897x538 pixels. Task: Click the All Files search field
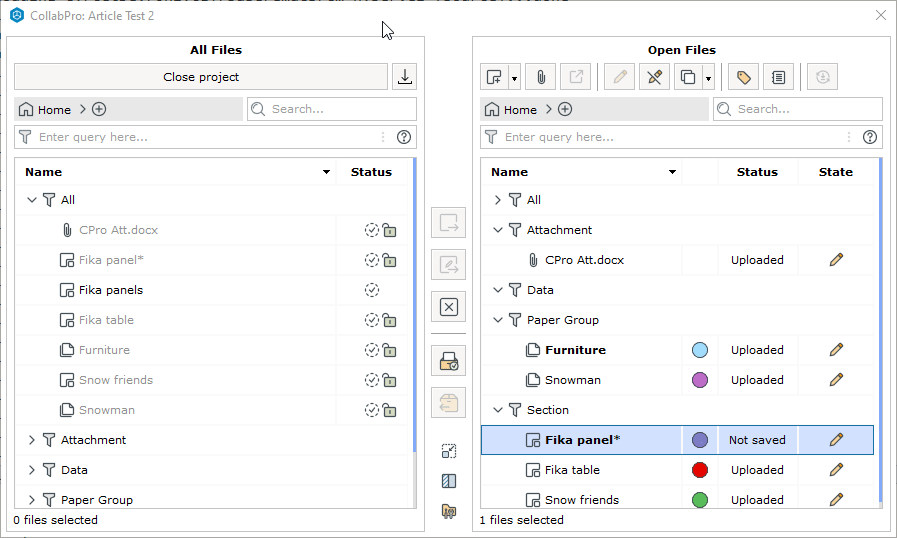click(332, 109)
